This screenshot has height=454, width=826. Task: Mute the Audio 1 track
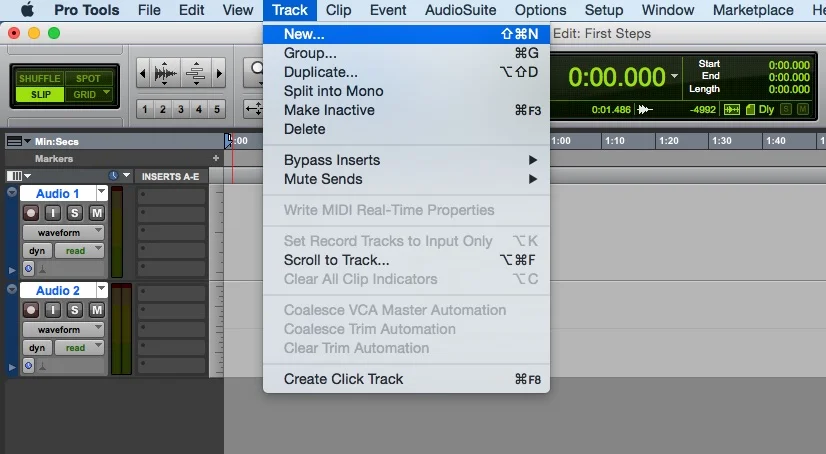coord(96,213)
